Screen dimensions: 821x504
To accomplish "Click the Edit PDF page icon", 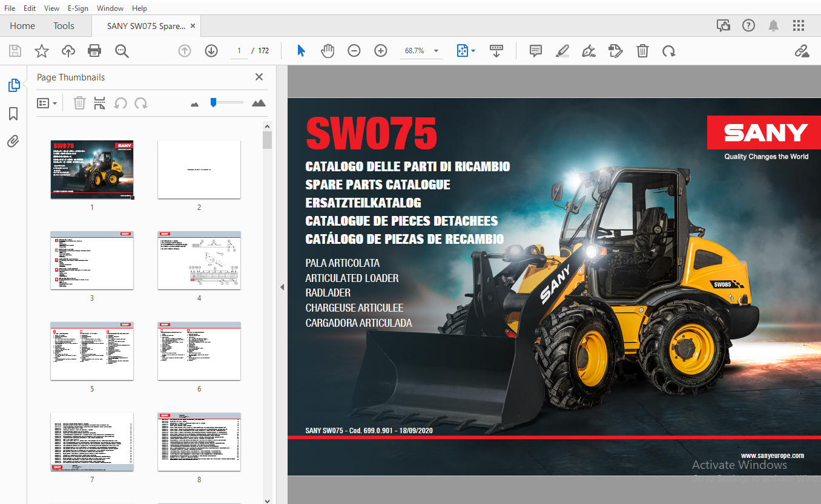I will point(616,51).
